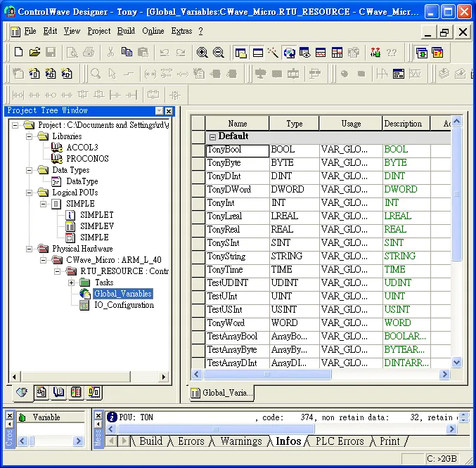476x468 pixels.
Task: Open the Extras menu
Action: tap(181, 31)
